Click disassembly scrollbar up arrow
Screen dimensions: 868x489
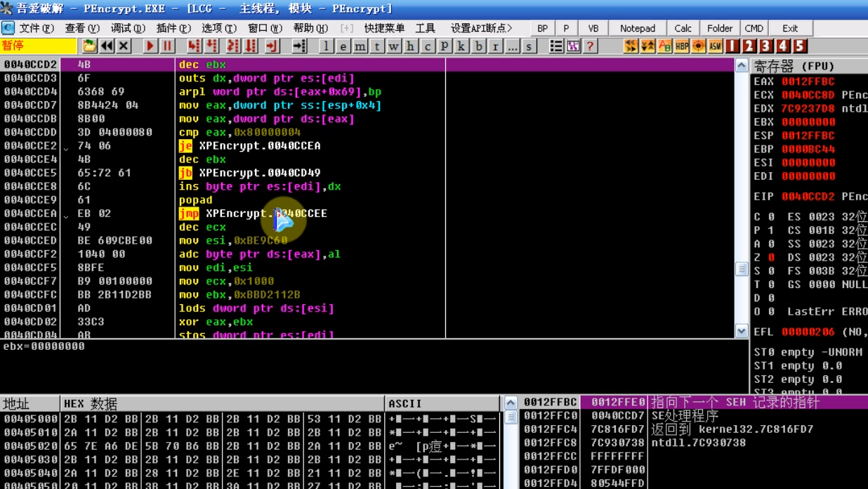coord(742,65)
